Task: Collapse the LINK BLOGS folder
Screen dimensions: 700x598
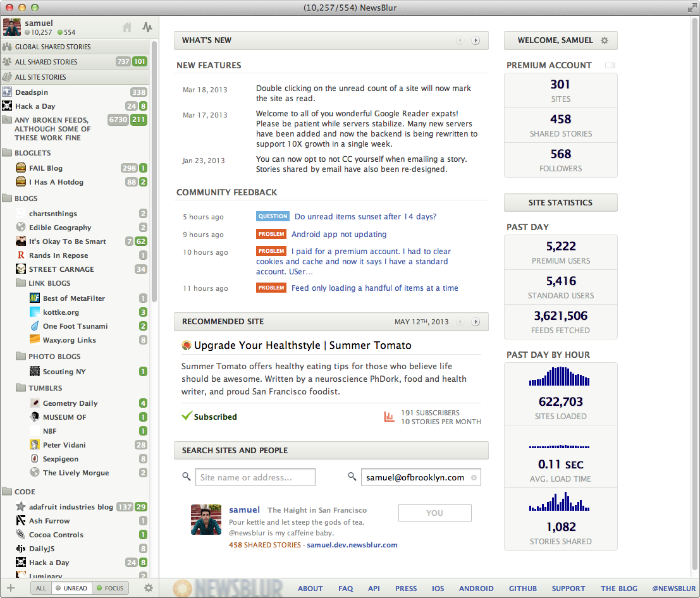Action: click(x=20, y=283)
